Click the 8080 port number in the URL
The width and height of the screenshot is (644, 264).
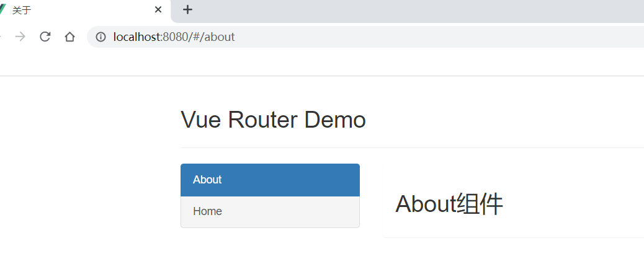(174, 37)
